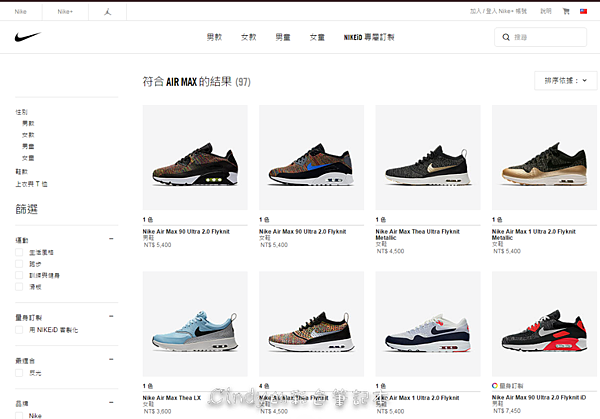600x419 pixels.
Task: Filter by 男童 in the sidebar gender list
Action: 28,146
